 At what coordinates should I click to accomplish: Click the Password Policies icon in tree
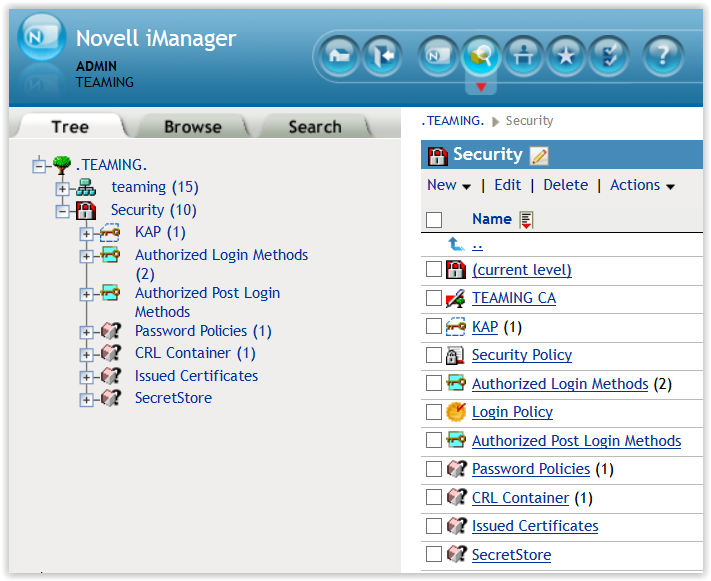(110, 331)
